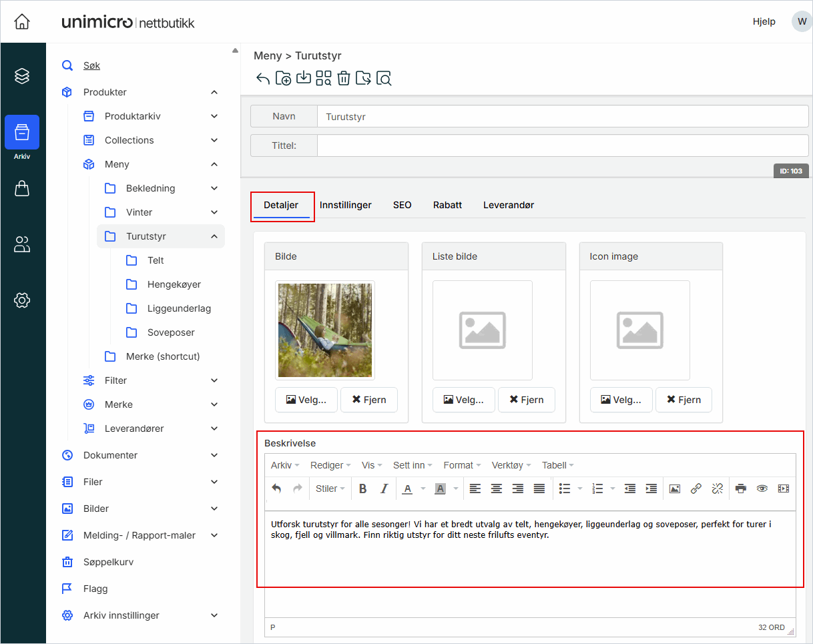Open the Sett inn editor menu
The height and width of the screenshot is (644, 813).
pyautogui.click(x=412, y=465)
